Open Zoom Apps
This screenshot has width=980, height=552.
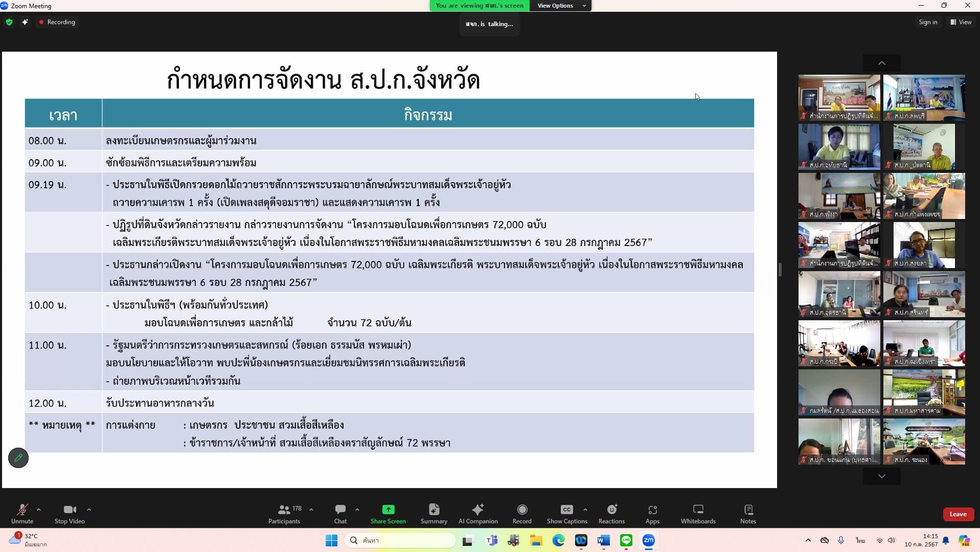point(652,514)
